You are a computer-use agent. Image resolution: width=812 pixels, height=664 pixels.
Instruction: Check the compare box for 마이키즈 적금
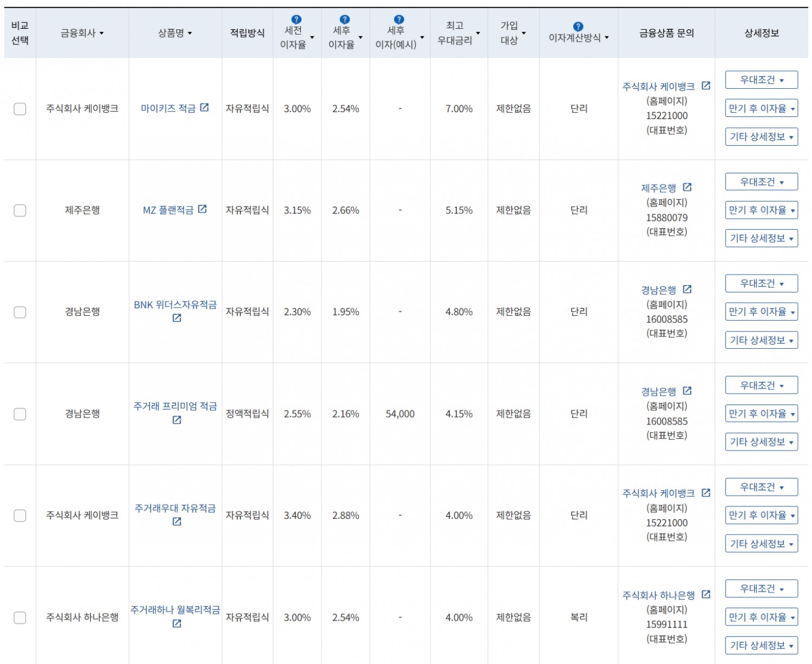point(20,109)
